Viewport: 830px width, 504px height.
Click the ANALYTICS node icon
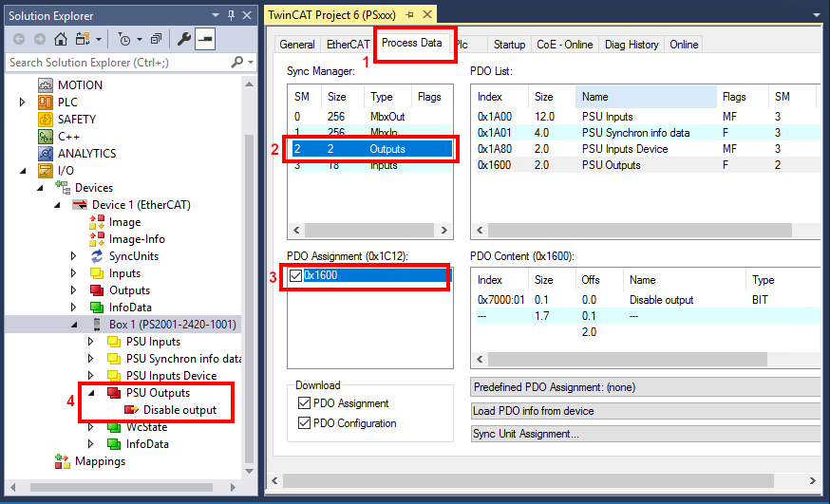click(46, 154)
